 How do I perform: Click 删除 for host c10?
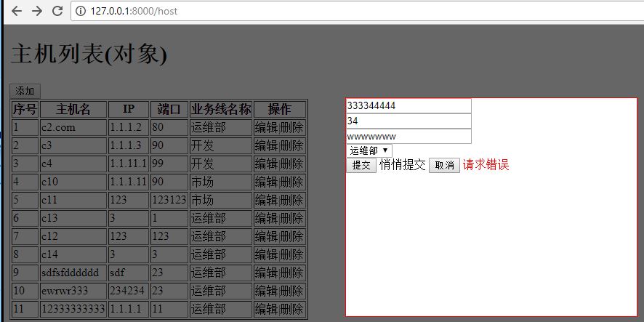[x=291, y=182]
